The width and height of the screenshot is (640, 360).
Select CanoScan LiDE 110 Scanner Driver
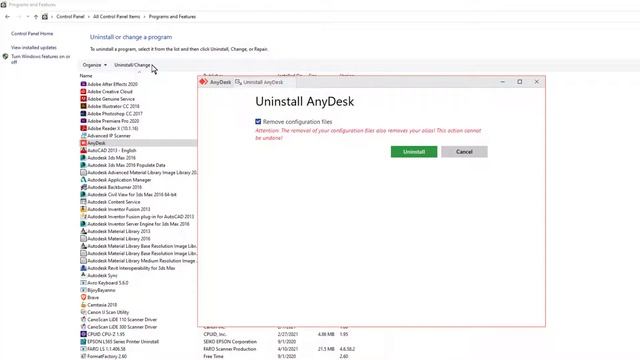click(x=122, y=319)
